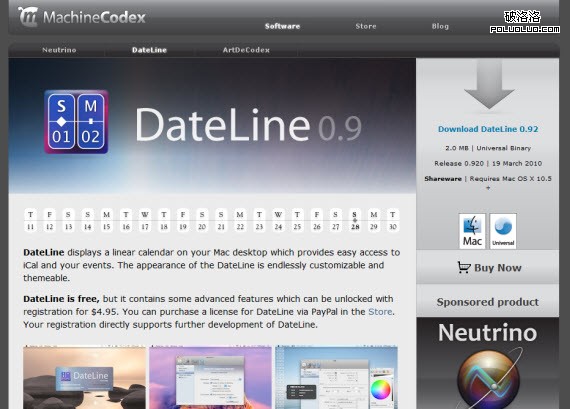Viewport: 570px width, 409px height.
Task: Click calendar day M 29
Action: click(374, 220)
